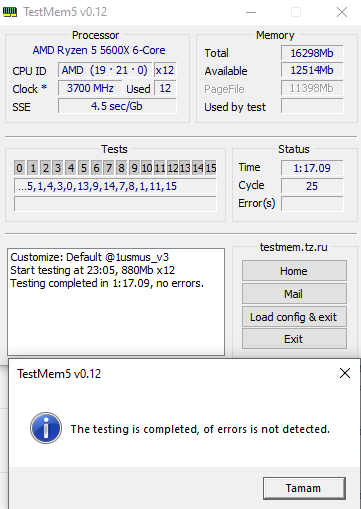
Task: Click the Exit button
Action: (294, 339)
